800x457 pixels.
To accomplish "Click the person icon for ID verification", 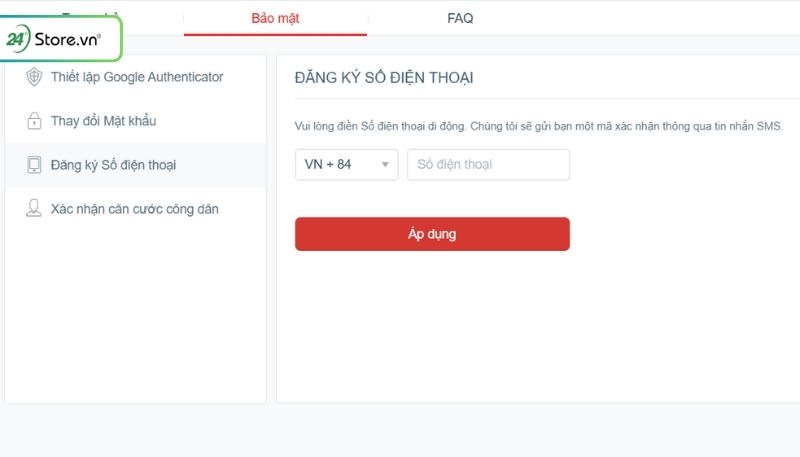I will tap(33, 209).
